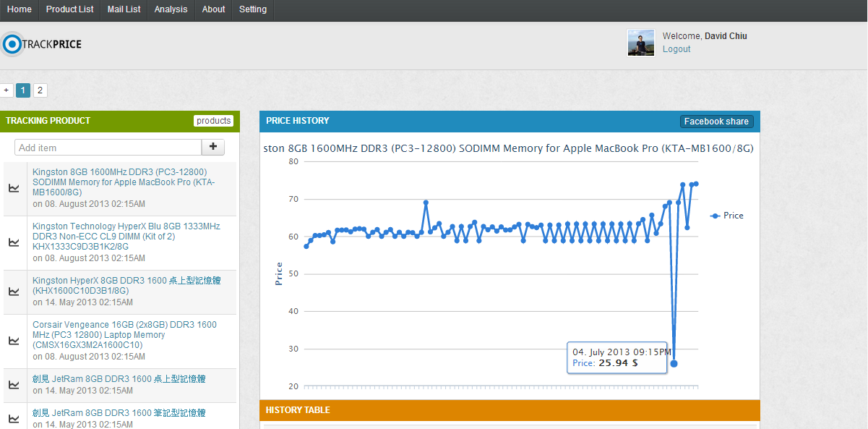Click the plus button beside Add item
Screen dimensions: 868x429
pos(213,147)
